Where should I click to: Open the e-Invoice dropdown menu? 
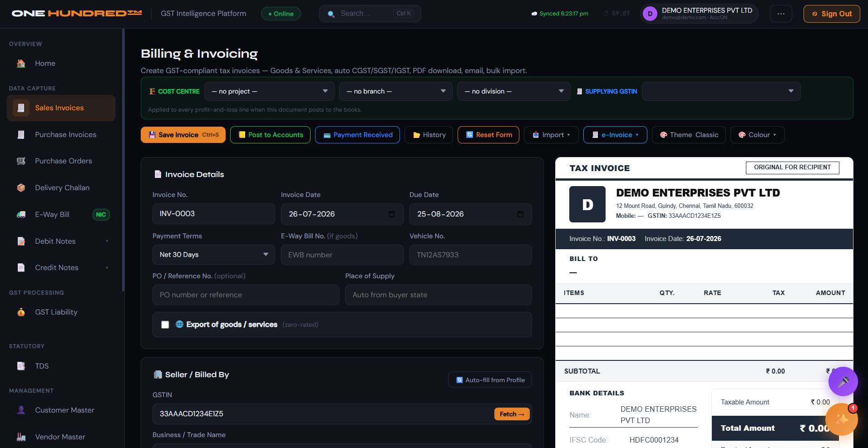pyautogui.click(x=615, y=135)
